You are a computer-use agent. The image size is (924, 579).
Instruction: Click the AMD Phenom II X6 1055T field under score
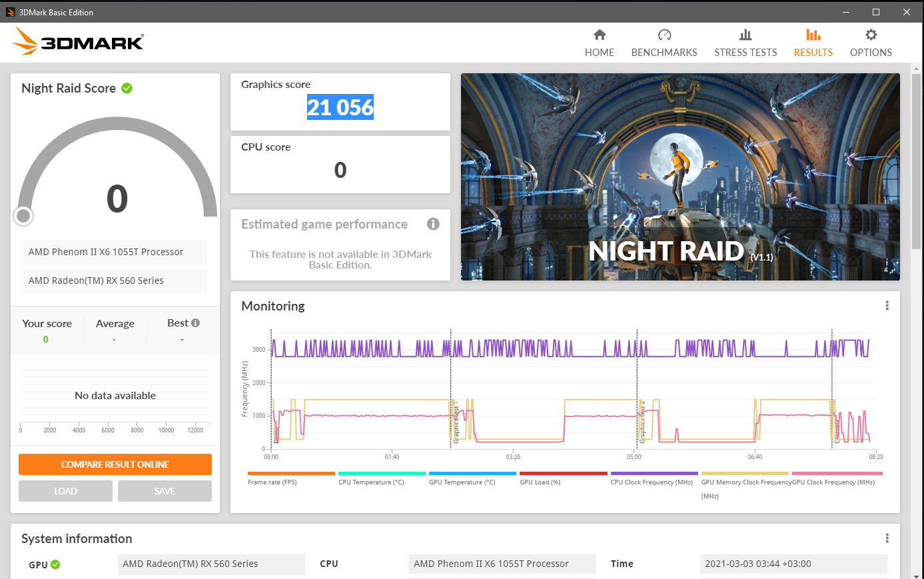pyautogui.click(x=115, y=252)
